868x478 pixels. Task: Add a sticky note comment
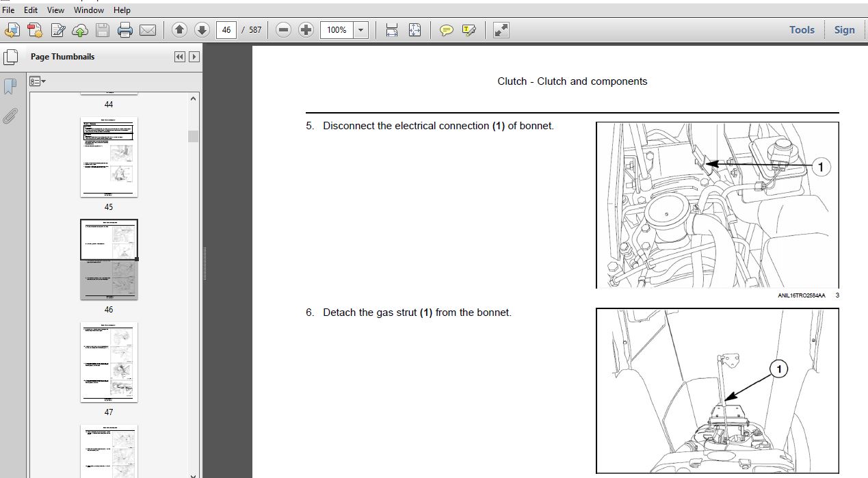tap(447, 30)
